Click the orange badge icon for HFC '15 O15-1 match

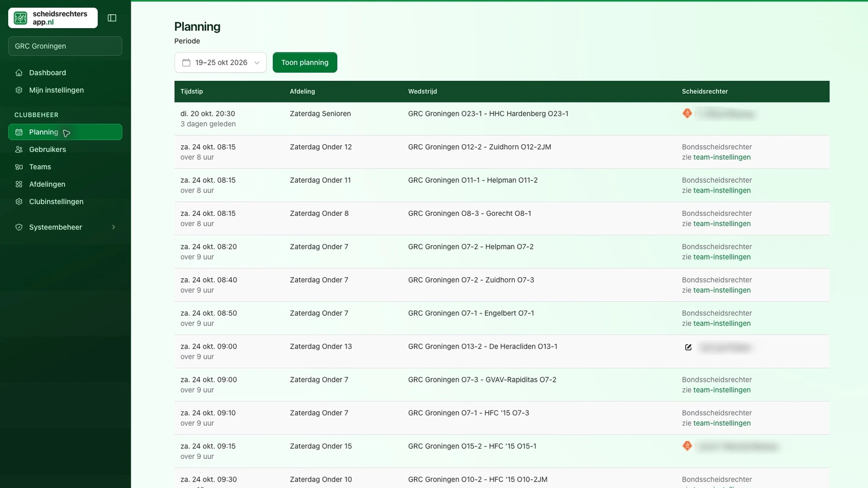687,446
